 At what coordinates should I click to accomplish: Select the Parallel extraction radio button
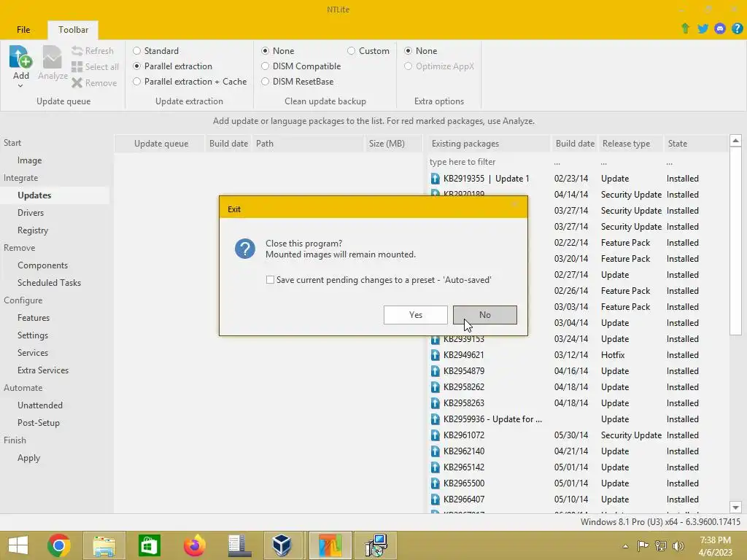point(136,66)
